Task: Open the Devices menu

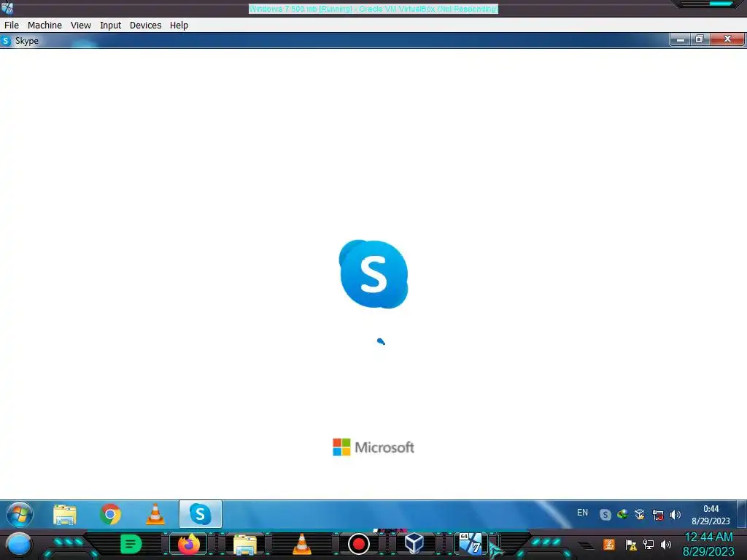Action: (145, 26)
